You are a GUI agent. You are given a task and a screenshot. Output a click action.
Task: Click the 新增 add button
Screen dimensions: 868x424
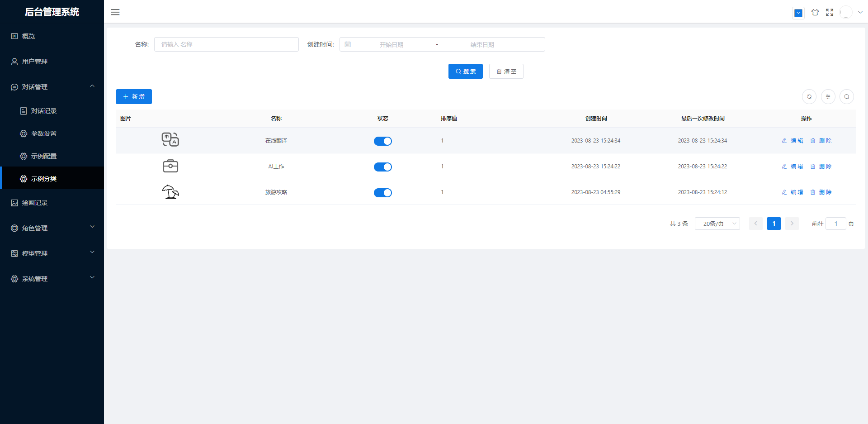click(x=134, y=97)
